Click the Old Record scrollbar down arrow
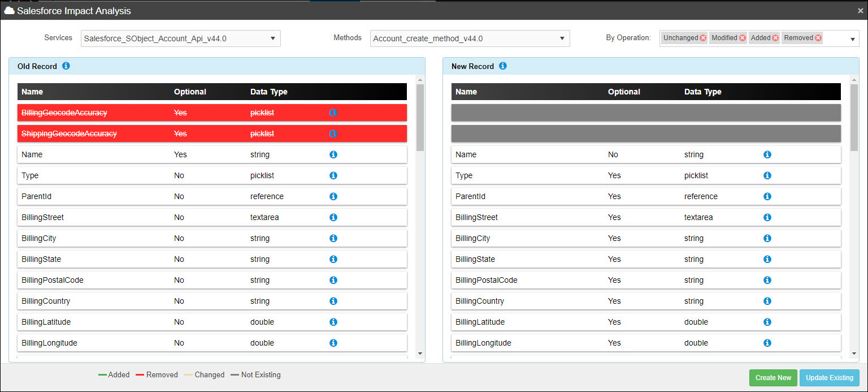The width and height of the screenshot is (868, 392). [x=420, y=354]
